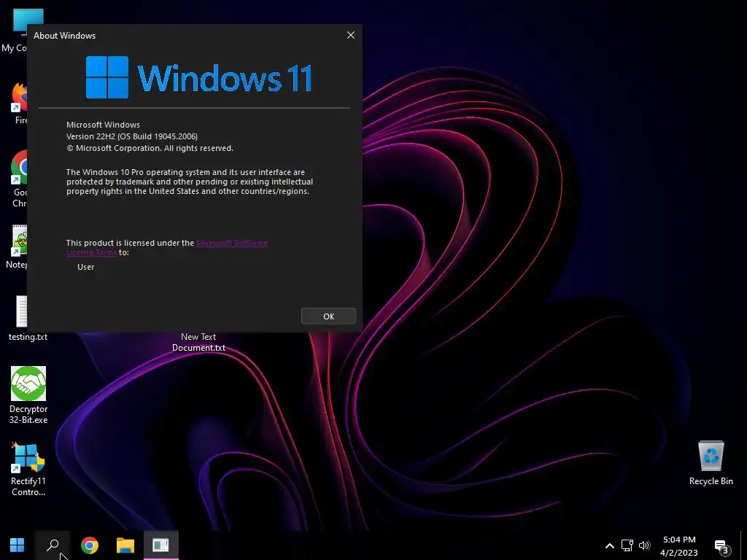Screen dimensions: 747x560
Task: Select Firefox desktop shortcut
Action: tap(19, 104)
